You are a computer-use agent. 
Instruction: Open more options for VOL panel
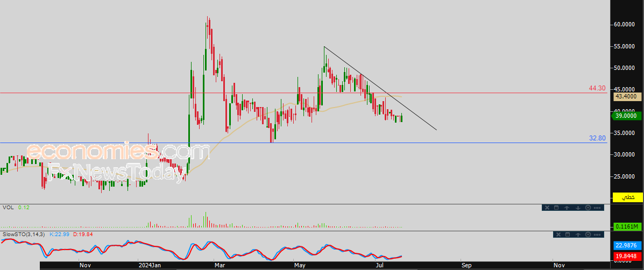tap(598, 208)
